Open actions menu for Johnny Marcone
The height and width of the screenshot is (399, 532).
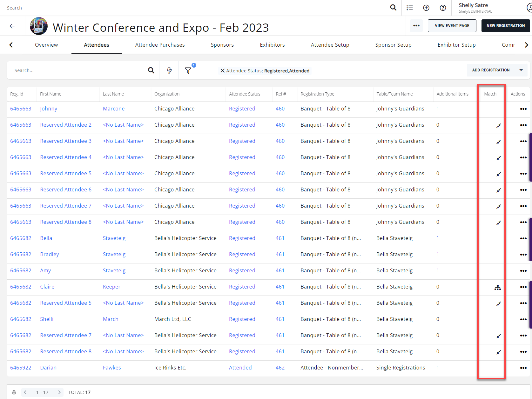tap(523, 109)
